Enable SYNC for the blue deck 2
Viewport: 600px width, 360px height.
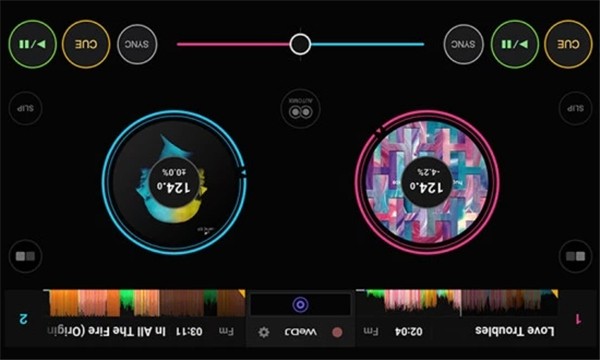click(x=137, y=44)
